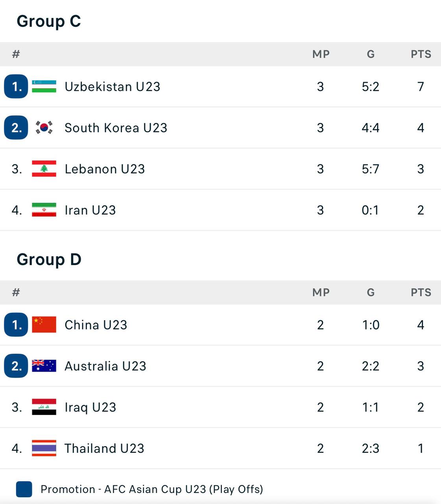This screenshot has width=441, height=504.
Task: Click the China flag icon
Action: click(44, 324)
